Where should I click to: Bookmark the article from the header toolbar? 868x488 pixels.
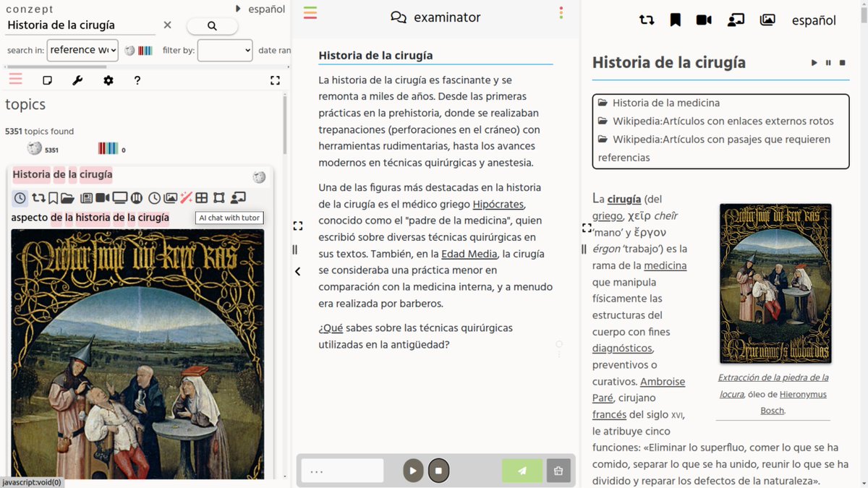click(x=676, y=20)
